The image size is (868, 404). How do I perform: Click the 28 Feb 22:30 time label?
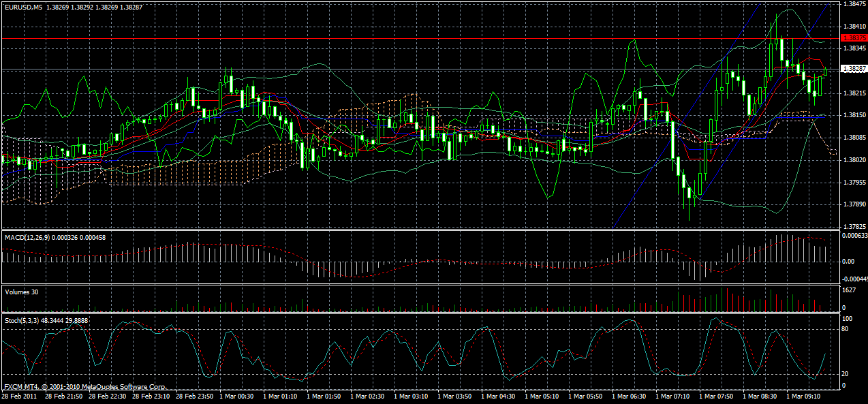pos(107,396)
